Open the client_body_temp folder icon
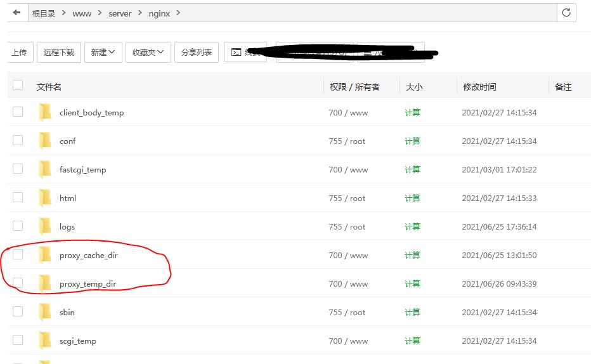This screenshot has height=364, width=591. click(x=45, y=112)
